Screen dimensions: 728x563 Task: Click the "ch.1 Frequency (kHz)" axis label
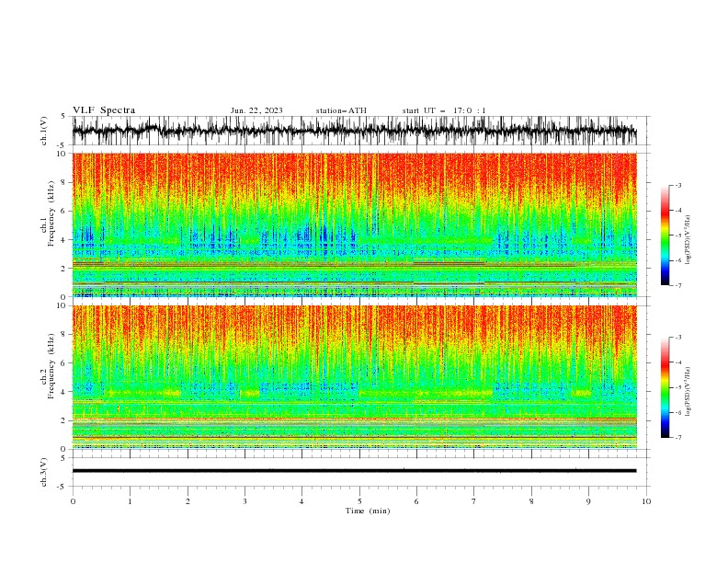pyautogui.click(x=48, y=212)
